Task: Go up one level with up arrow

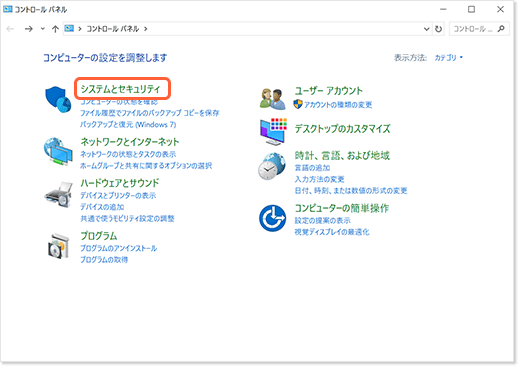Action: coord(55,29)
